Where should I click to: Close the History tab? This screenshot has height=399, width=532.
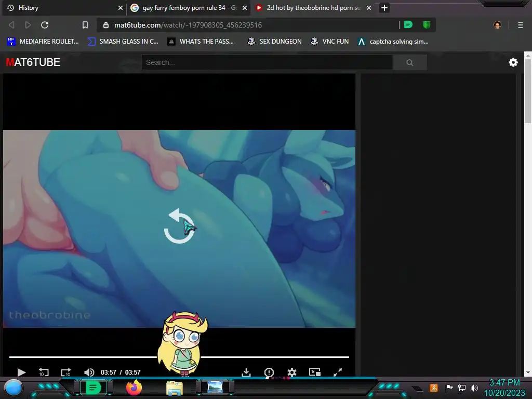click(x=120, y=8)
